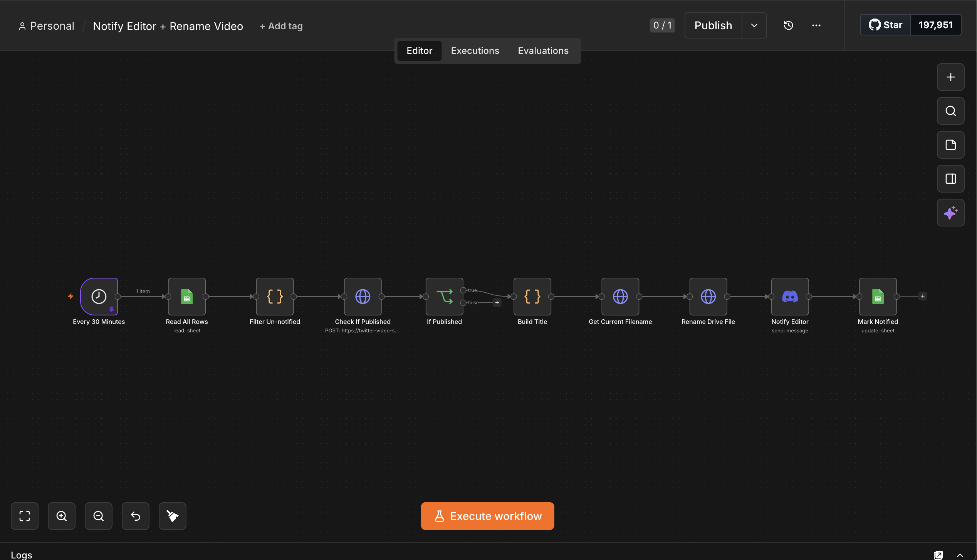Image resolution: width=977 pixels, height=560 pixels.
Task: Expand the Publish dropdown arrow
Action: [754, 25]
